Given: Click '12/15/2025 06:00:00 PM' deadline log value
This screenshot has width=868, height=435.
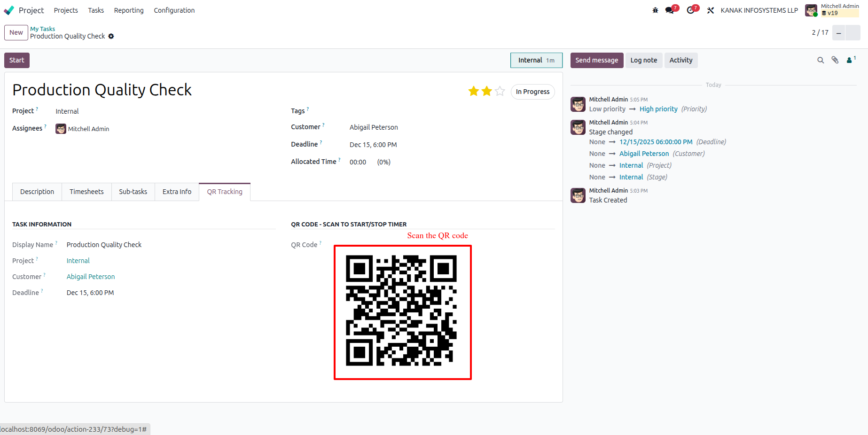Looking at the screenshot, I should [656, 142].
